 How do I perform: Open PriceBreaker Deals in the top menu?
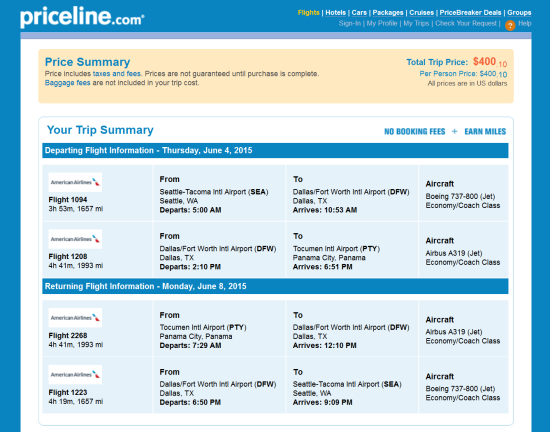tap(470, 13)
